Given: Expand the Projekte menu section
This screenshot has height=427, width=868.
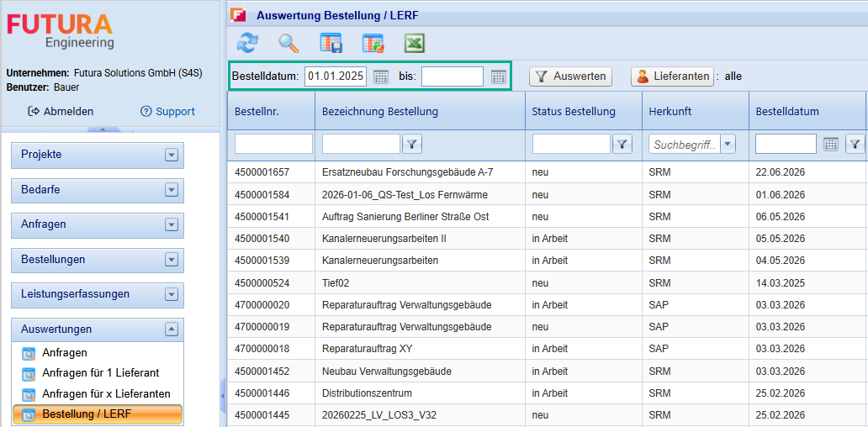Looking at the screenshot, I should [171, 155].
